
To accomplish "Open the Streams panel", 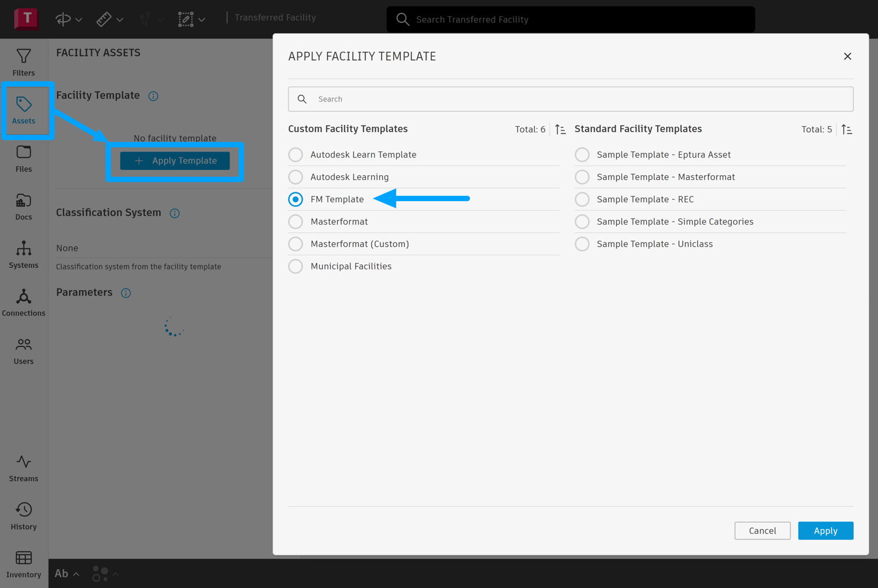I will click(x=24, y=468).
